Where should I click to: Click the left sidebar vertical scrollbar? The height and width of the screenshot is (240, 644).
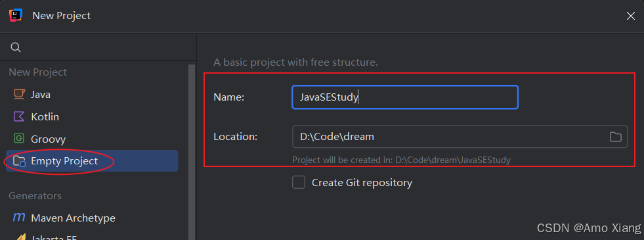pyautogui.click(x=191, y=153)
